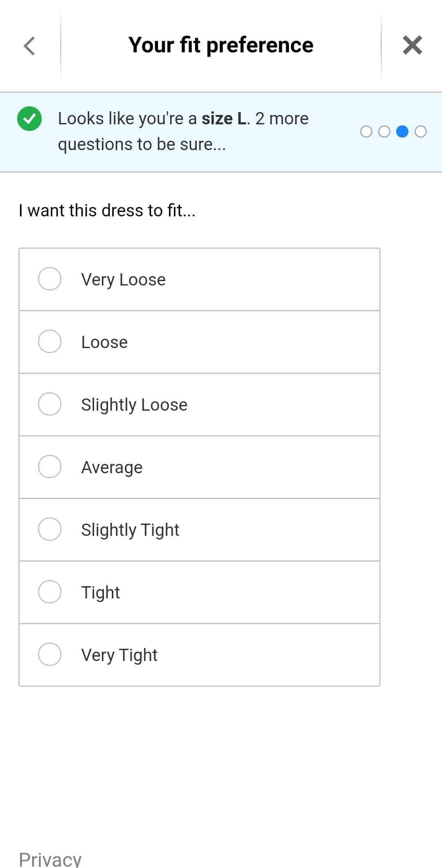
Task: Click the Very Tight option label
Action: pyautogui.click(x=119, y=655)
